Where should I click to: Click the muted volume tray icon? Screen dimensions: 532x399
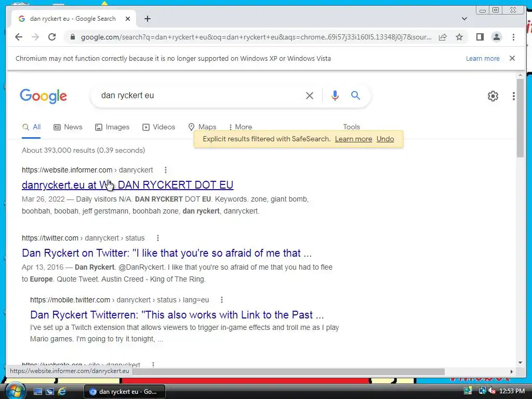[491, 391]
